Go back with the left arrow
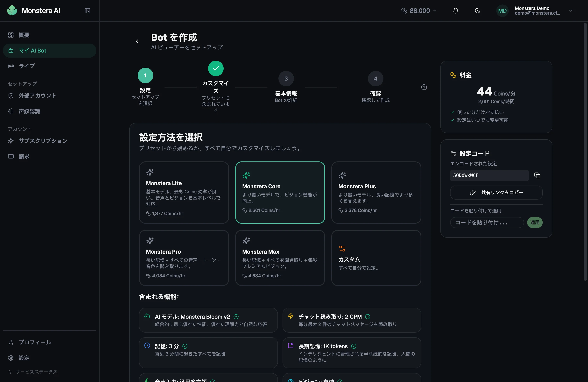This screenshot has width=588, height=382. 137,41
